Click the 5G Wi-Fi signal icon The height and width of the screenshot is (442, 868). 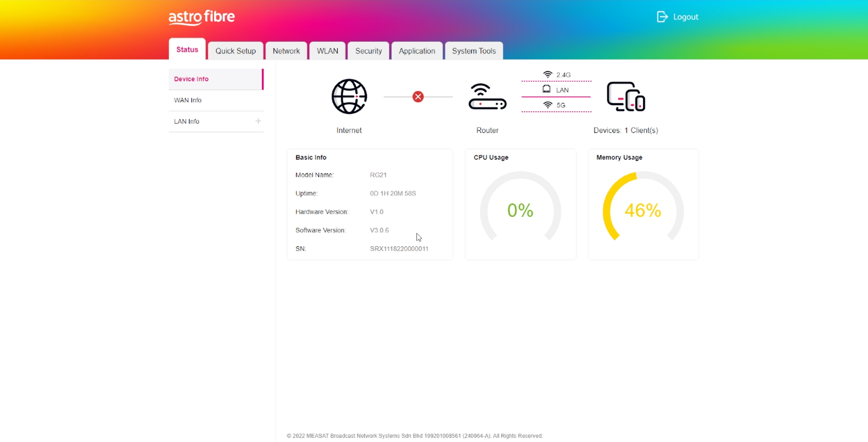pyautogui.click(x=548, y=105)
